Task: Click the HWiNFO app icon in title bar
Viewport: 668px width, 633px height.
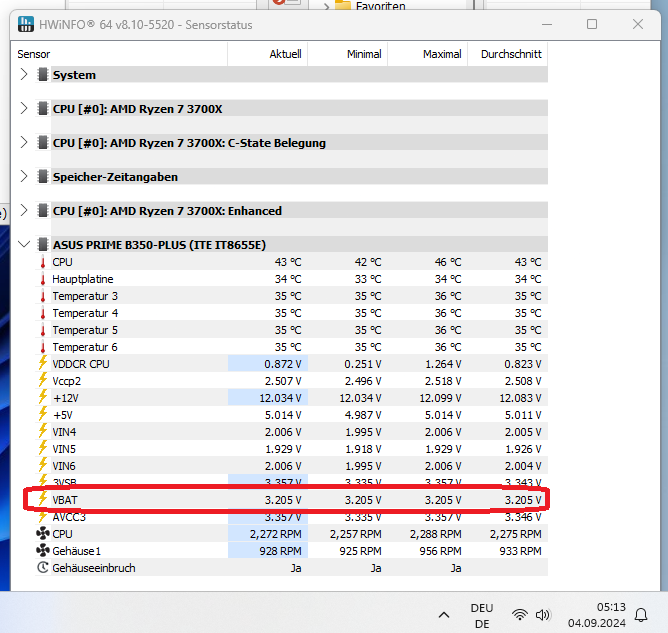Action: [26, 24]
